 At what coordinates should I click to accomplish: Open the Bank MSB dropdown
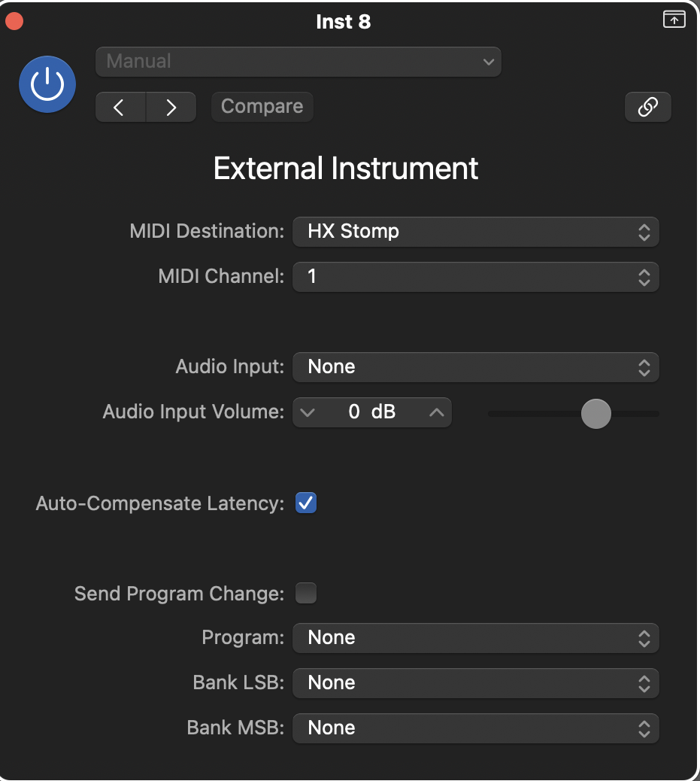coord(475,728)
